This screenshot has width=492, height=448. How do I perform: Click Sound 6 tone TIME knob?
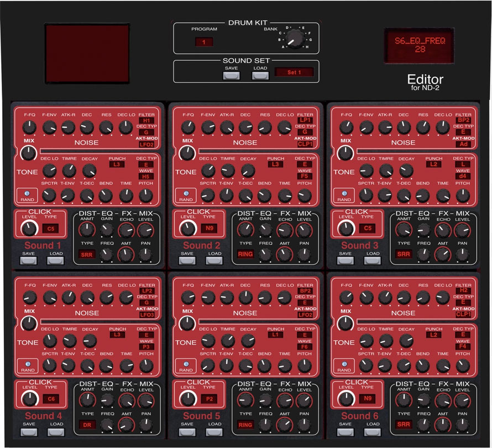click(x=443, y=366)
